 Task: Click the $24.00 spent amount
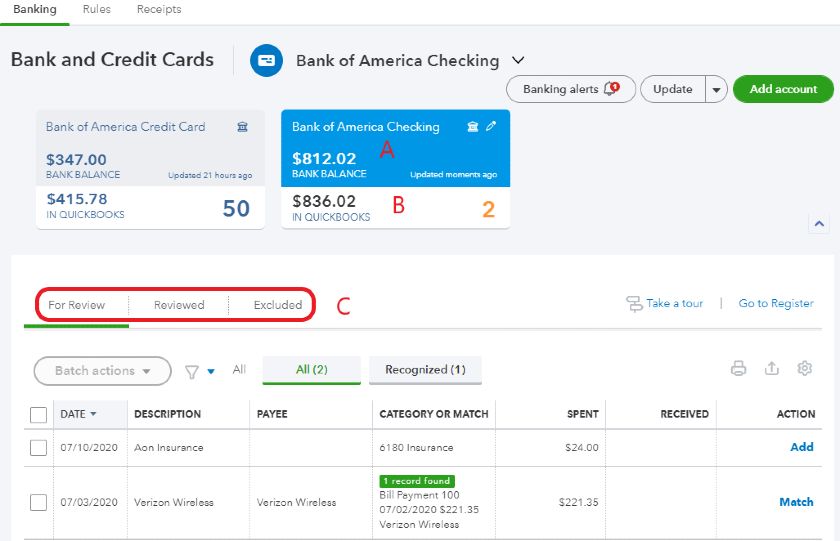coord(582,447)
